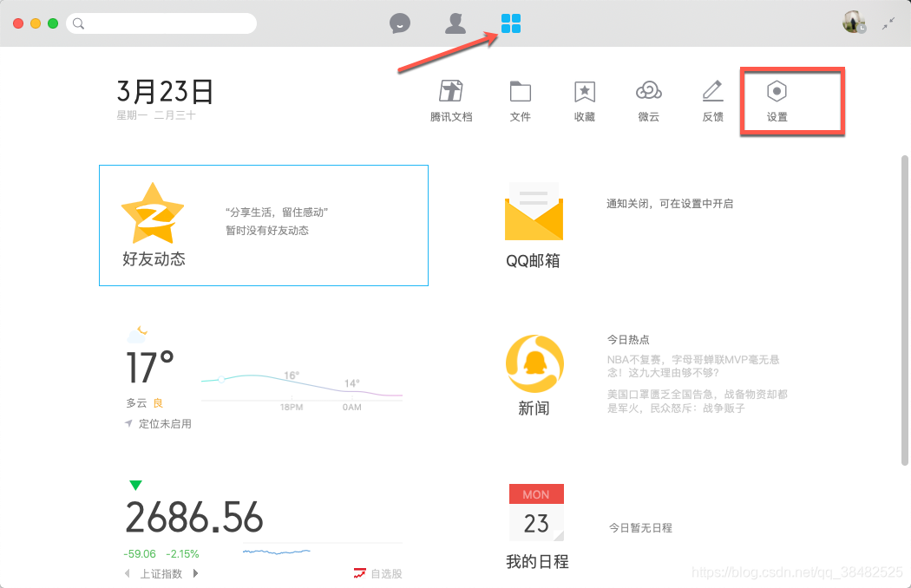Show previous stock index with left arrow

(128, 573)
